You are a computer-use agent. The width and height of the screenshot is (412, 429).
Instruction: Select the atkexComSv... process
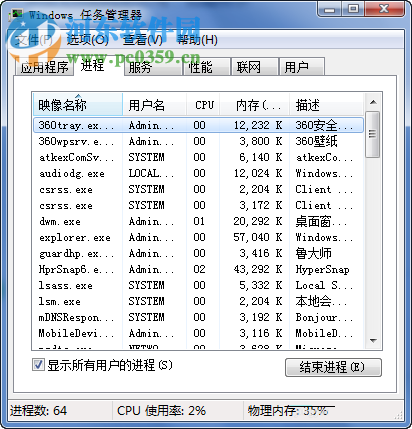tap(198, 157)
